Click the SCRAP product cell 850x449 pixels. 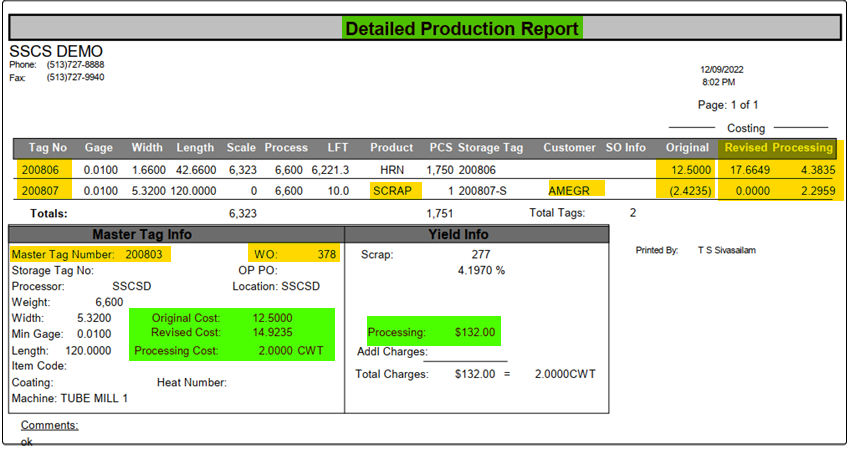(392, 191)
